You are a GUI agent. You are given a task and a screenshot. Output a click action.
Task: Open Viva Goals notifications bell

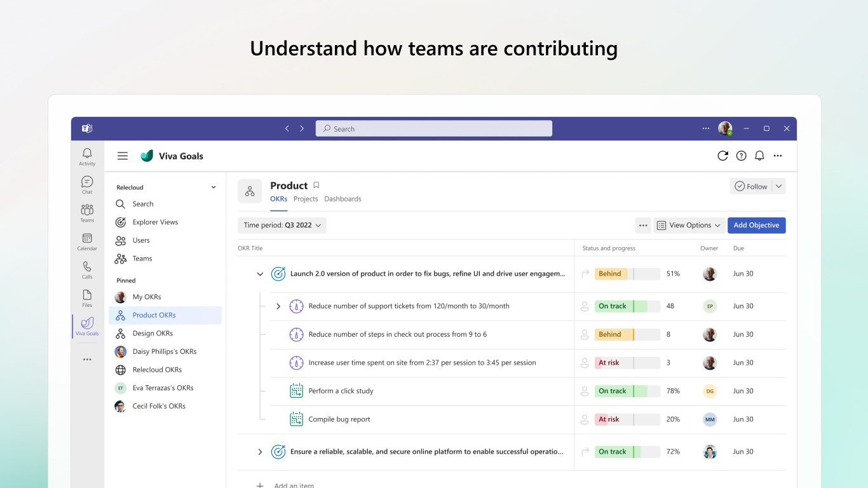click(x=759, y=156)
